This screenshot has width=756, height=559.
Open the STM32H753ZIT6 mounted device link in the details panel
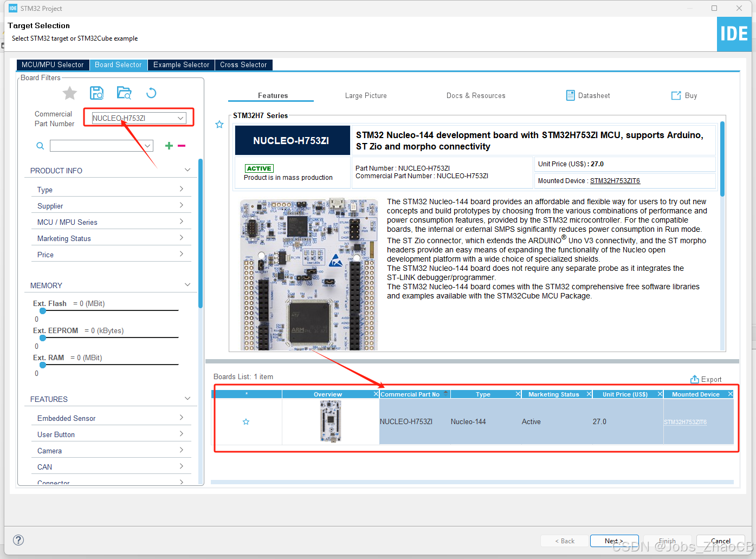tap(615, 181)
